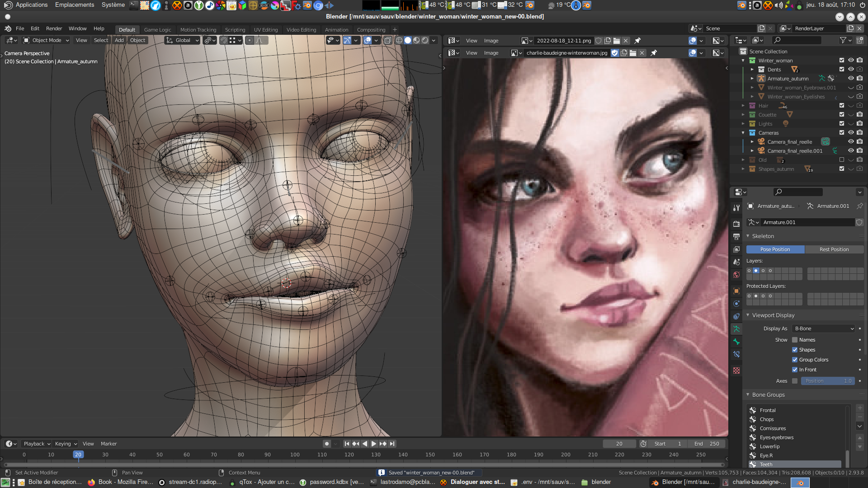Image resolution: width=868 pixels, height=488 pixels.
Task: Toggle fake user shield for Armature.001
Action: point(859,222)
